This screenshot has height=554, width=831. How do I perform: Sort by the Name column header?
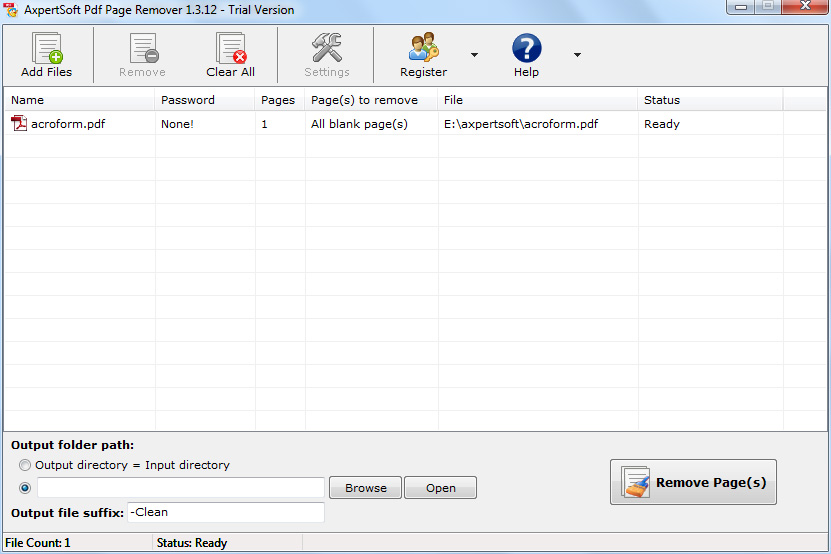(x=79, y=100)
